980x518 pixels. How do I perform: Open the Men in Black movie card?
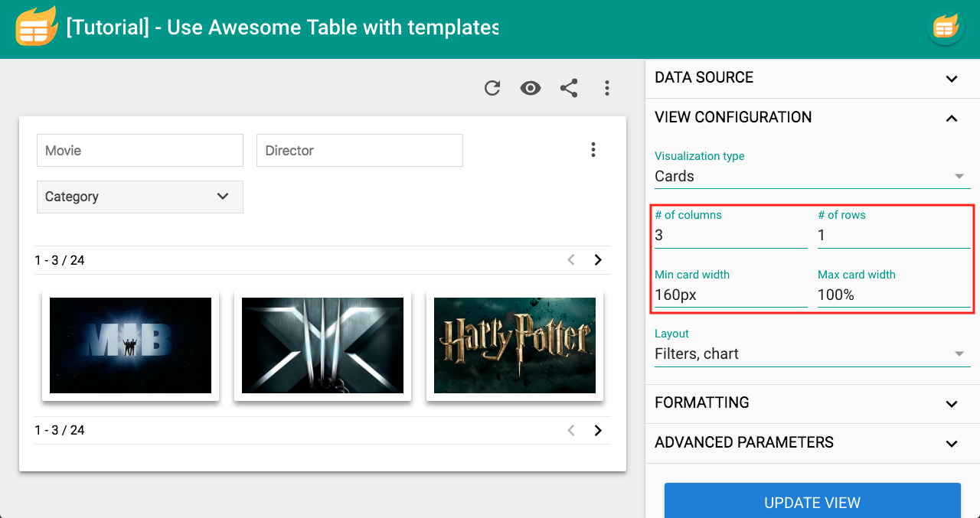(130, 345)
